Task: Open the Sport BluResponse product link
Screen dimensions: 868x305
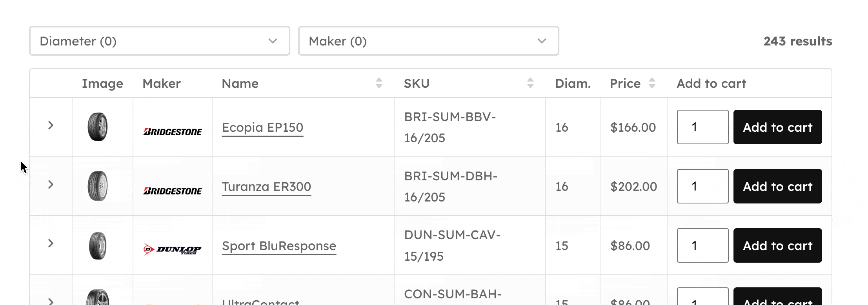Action: (279, 246)
